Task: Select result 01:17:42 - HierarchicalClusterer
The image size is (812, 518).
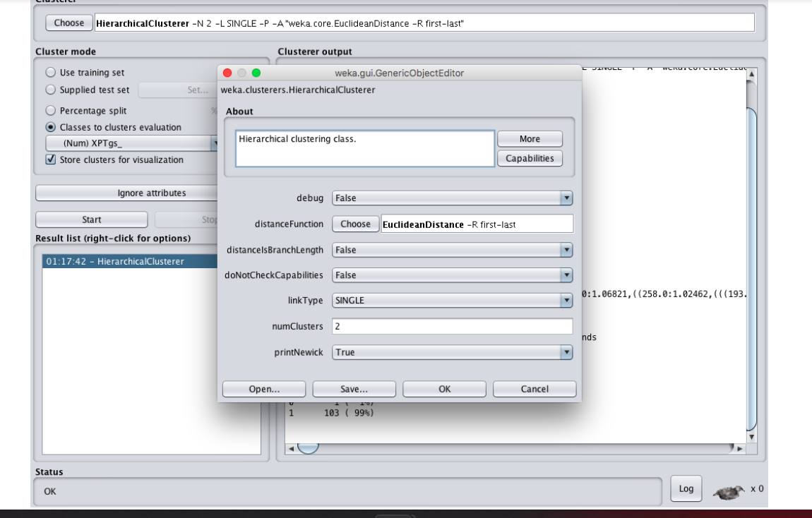Action: click(x=129, y=261)
